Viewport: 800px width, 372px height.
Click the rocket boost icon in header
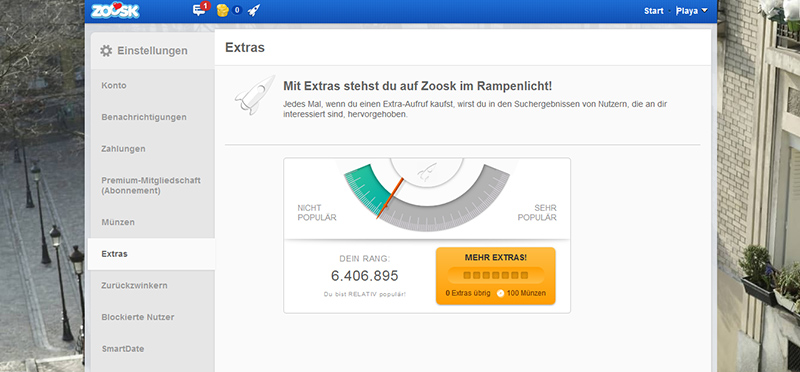(x=254, y=10)
